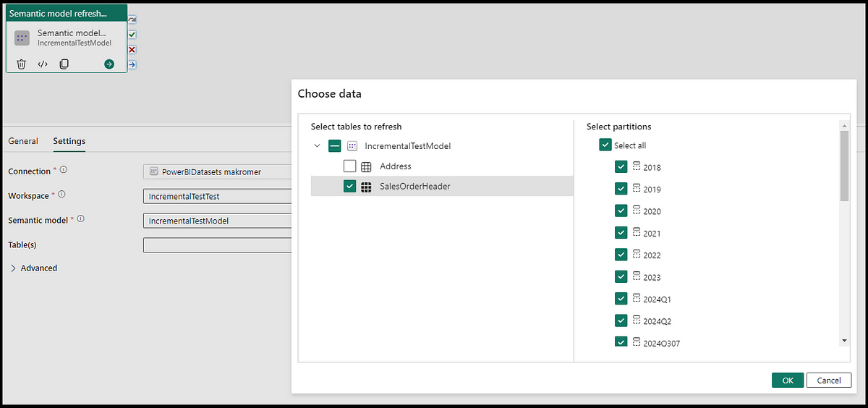View code of the activity
The image size is (868, 408).
click(x=43, y=64)
